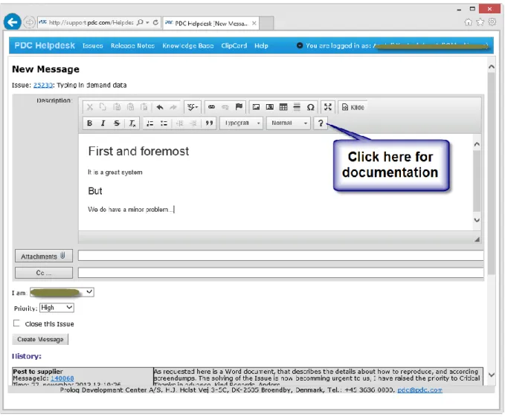
Task: Click the browser Favorites star icon
Action: click(480, 22)
